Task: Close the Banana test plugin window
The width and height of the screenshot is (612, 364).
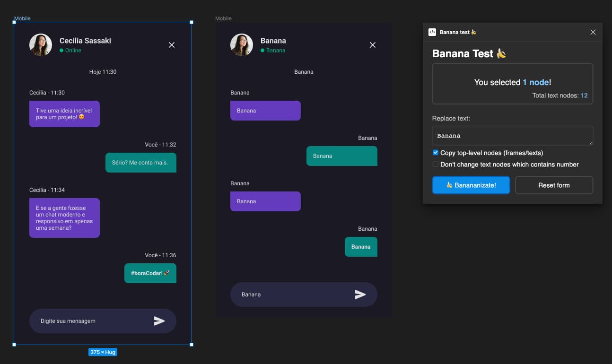Action: click(x=593, y=32)
